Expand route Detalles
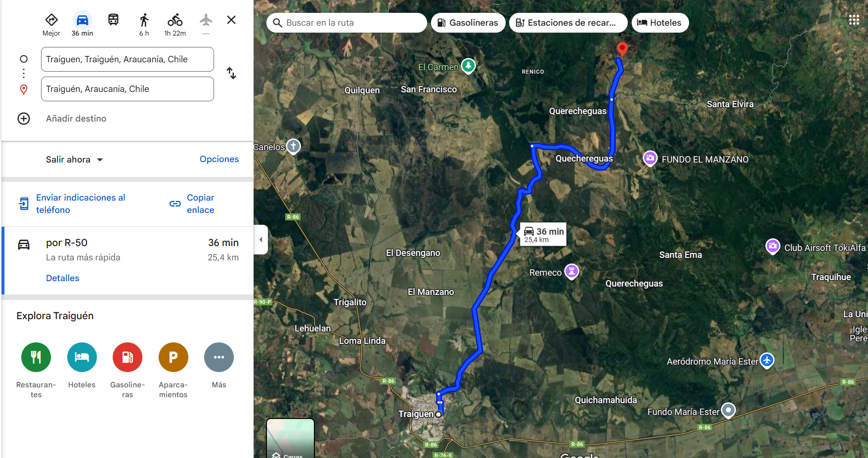The height and width of the screenshot is (458, 868). pyautogui.click(x=63, y=278)
